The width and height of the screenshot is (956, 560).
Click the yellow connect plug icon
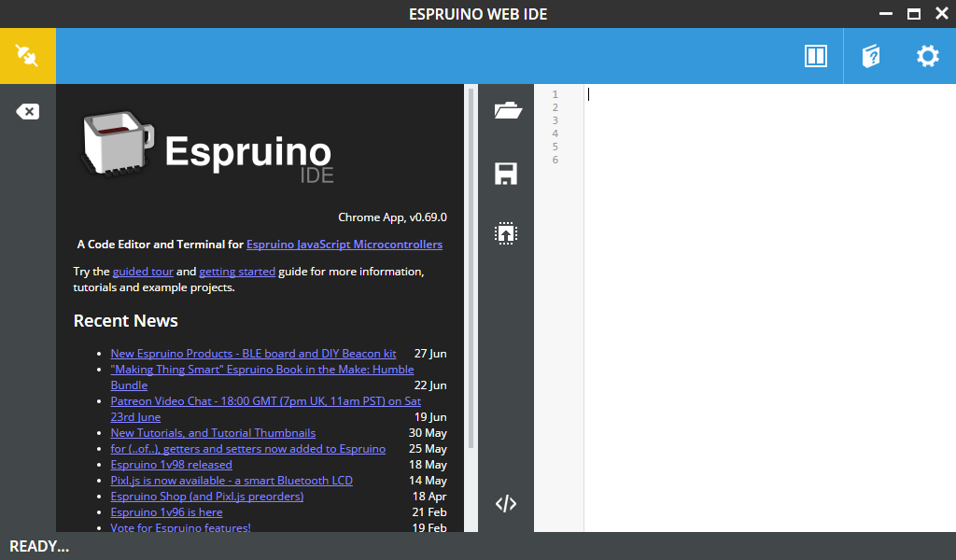[x=27, y=56]
